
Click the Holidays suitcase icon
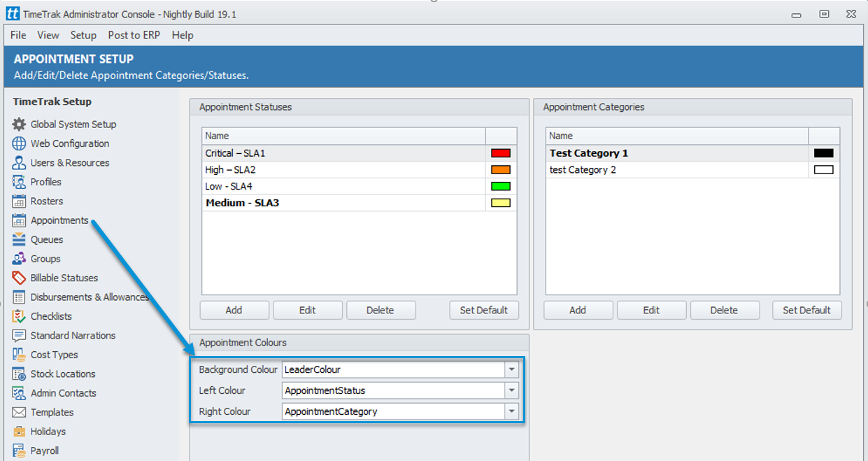(x=19, y=432)
